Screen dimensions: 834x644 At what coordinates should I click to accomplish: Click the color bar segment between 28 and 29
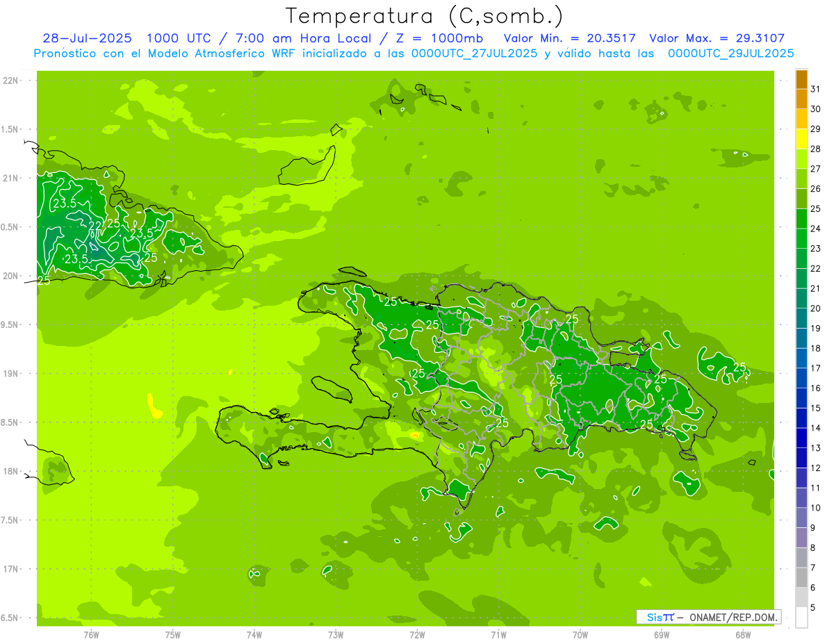[x=801, y=139]
